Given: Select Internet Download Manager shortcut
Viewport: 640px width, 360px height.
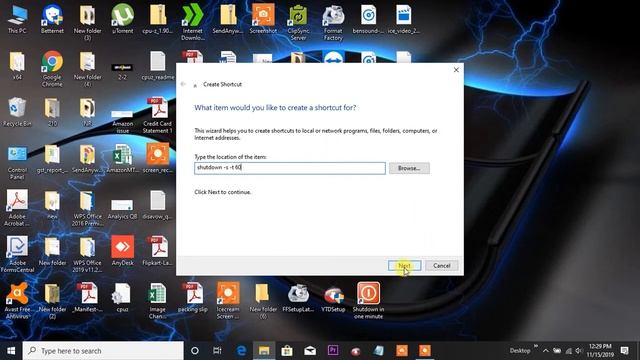Looking at the screenshot, I should point(193,22).
